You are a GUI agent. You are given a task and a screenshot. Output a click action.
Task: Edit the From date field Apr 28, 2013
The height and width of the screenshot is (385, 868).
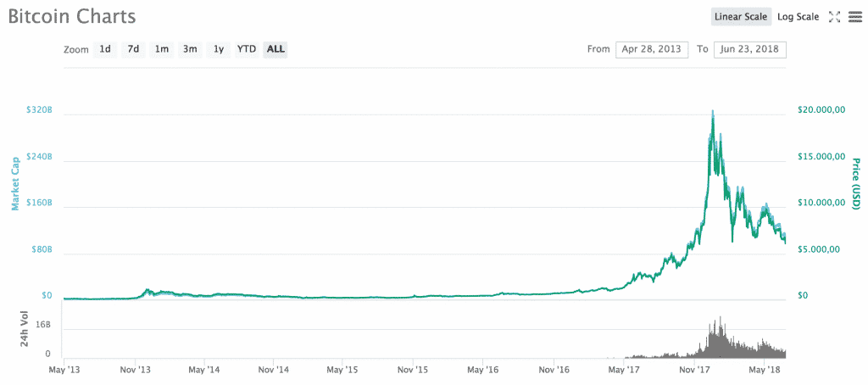click(x=652, y=48)
